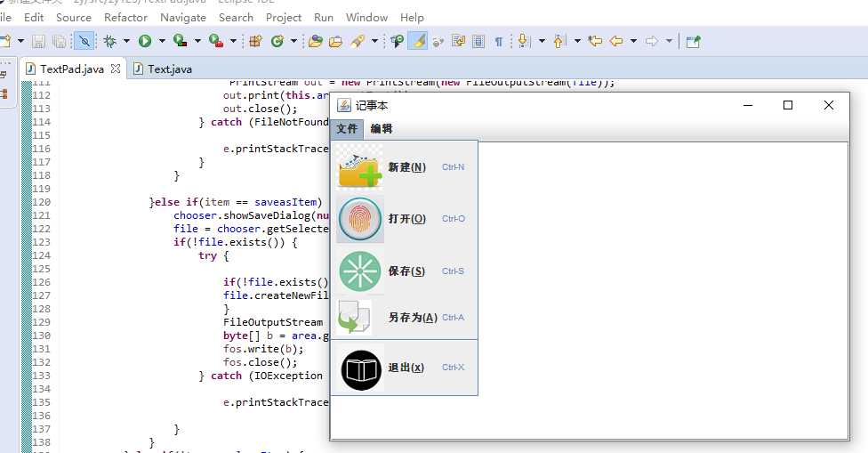This screenshot has height=453, width=868.
Task: Select 新建(N) menu item
Action: pos(404,166)
